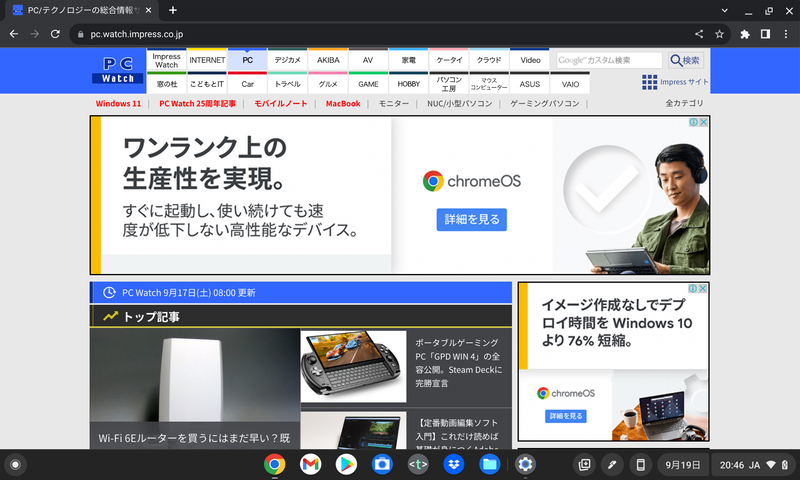Image resolution: width=800 pixels, height=480 pixels.
Task: Click the share icon in the address bar
Action: (699, 34)
